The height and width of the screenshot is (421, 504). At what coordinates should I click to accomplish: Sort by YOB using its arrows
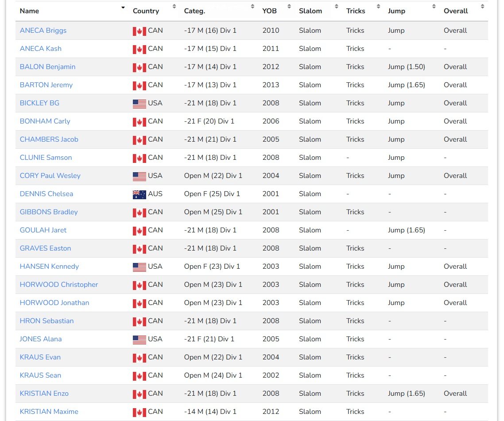coord(289,7)
